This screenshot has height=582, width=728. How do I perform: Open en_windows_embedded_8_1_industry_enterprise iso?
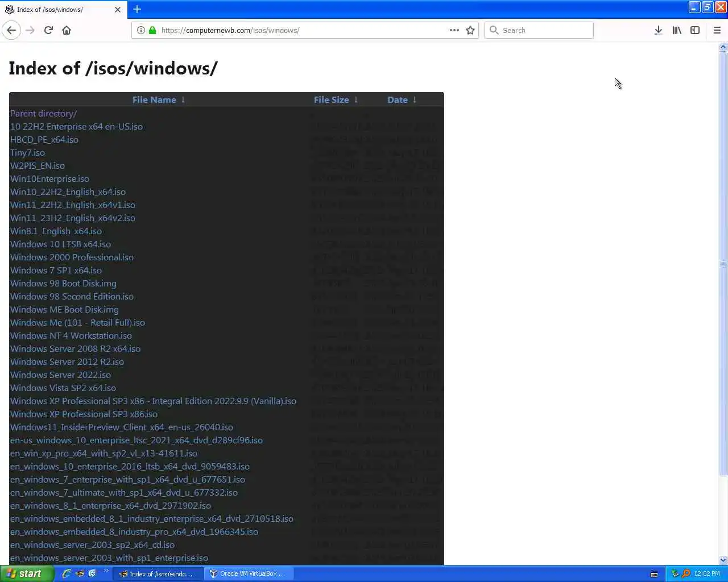(x=152, y=518)
